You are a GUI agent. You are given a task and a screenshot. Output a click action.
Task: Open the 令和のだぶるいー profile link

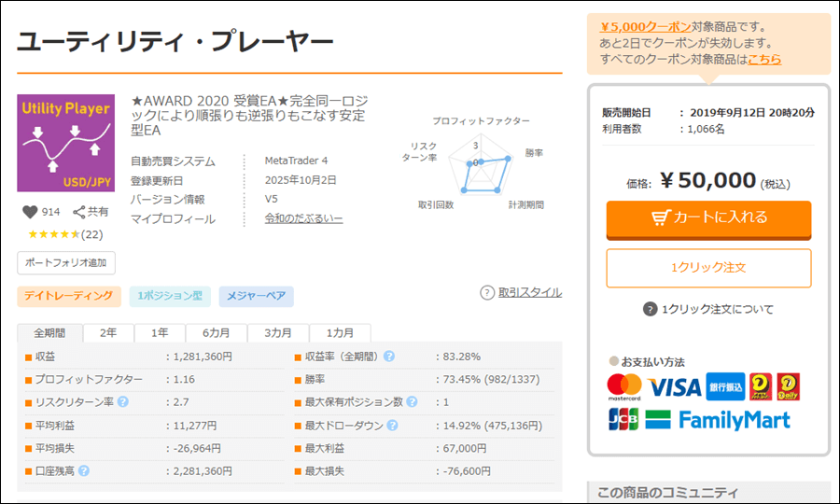[303, 218]
